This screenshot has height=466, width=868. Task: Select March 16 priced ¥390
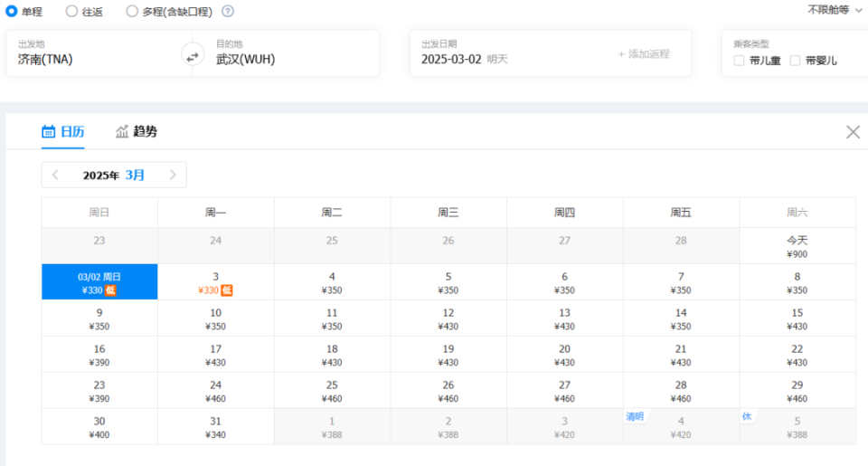click(99, 355)
